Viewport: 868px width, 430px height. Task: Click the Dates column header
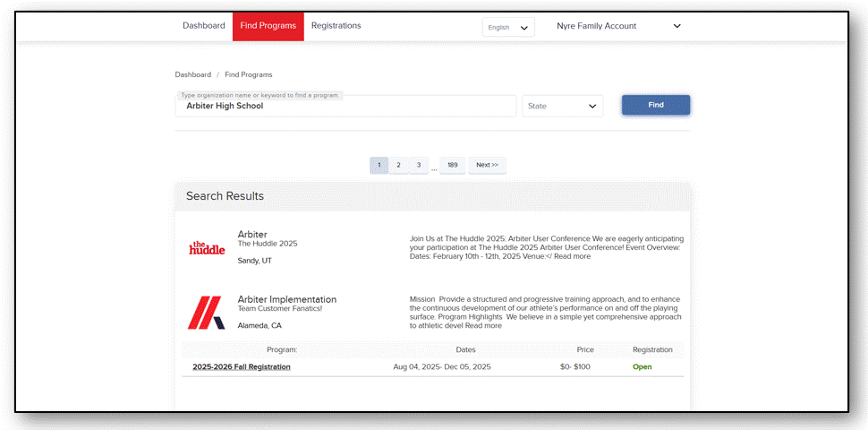click(465, 349)
